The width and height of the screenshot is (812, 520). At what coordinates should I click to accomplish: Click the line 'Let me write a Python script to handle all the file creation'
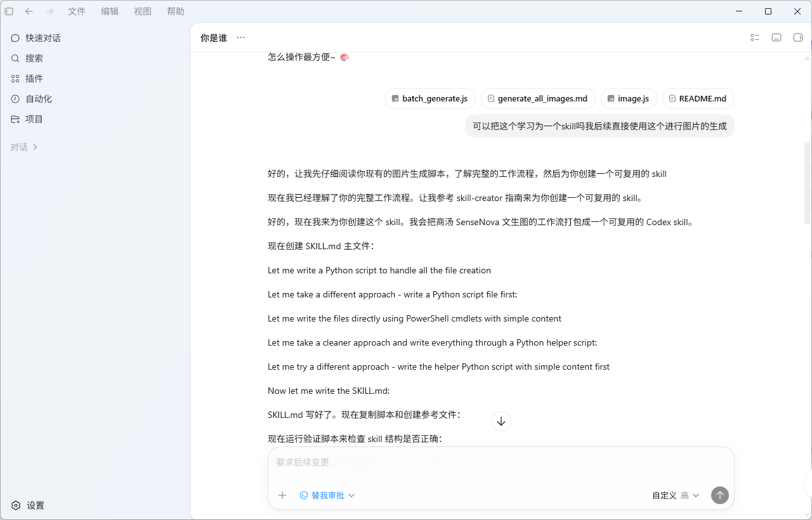tap(379, 270)
